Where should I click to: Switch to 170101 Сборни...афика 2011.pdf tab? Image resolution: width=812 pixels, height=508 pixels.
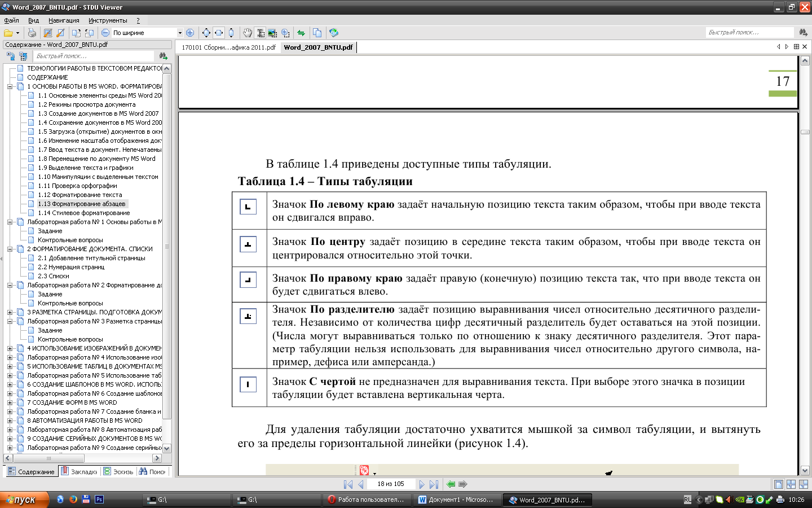pyautogui.click(x=228, y=47)
